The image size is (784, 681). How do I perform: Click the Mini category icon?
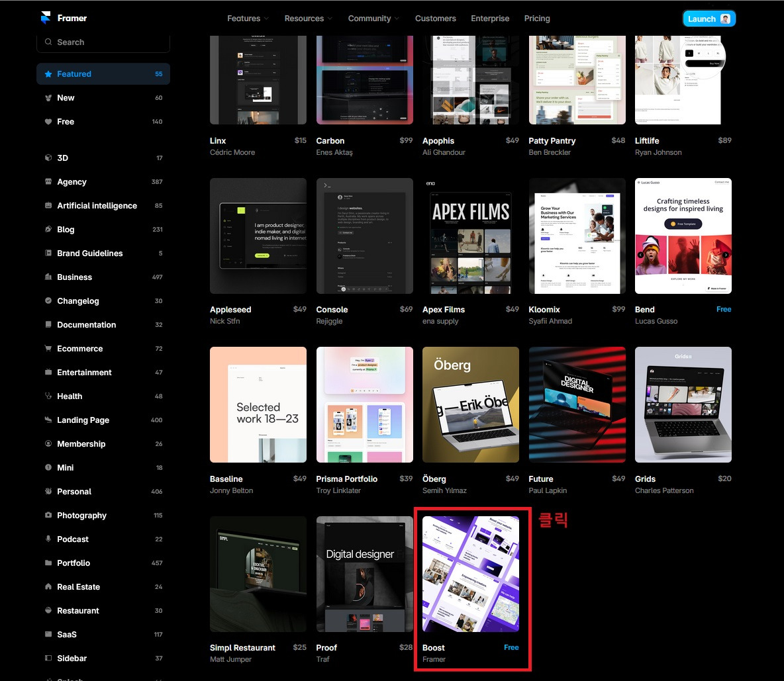pyautogui.click(x=48, y=468)
